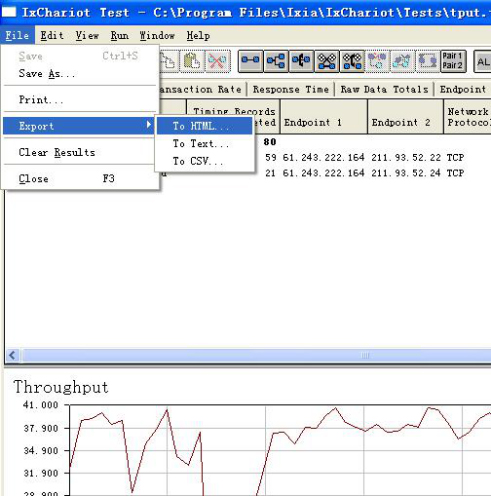This screenshot has width=491, height=496.
Task: Switch to the Raw Data Totals tab
Action: click(x=384, y=89)
